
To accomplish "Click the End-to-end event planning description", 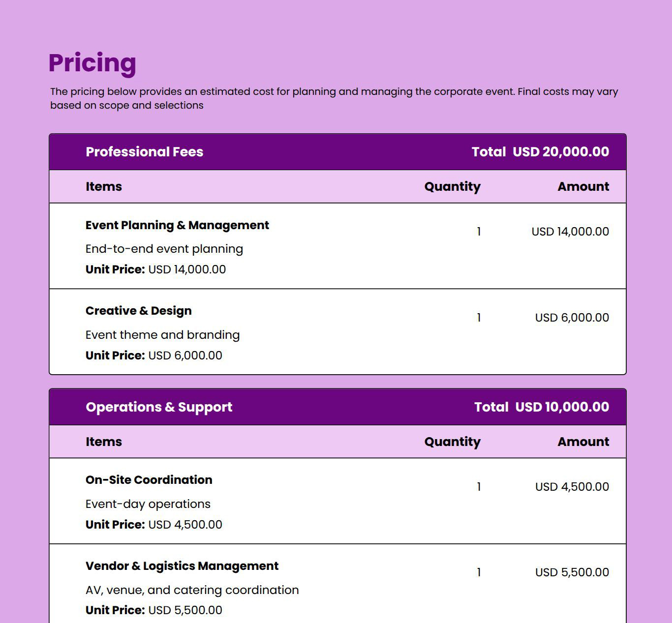I will [164, 249].
